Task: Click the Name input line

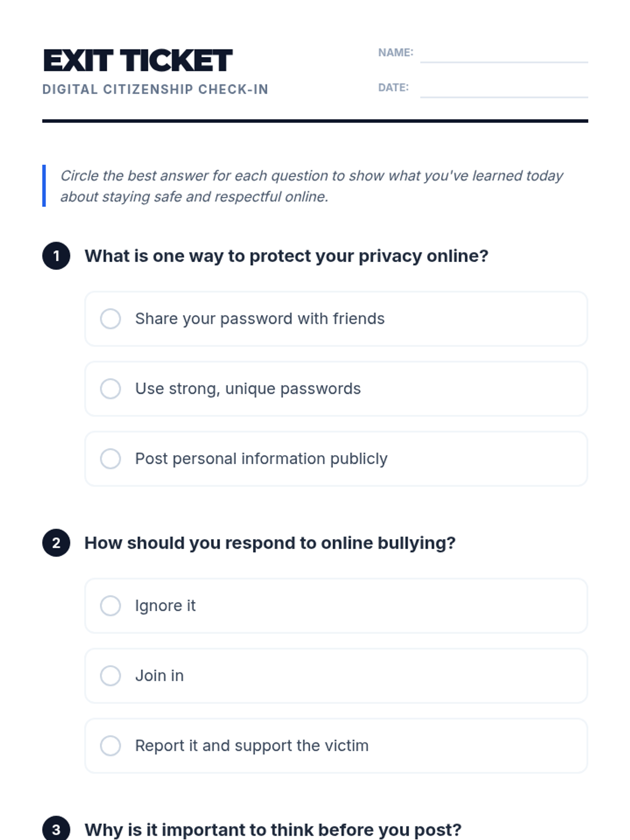Action: (503, 54)
